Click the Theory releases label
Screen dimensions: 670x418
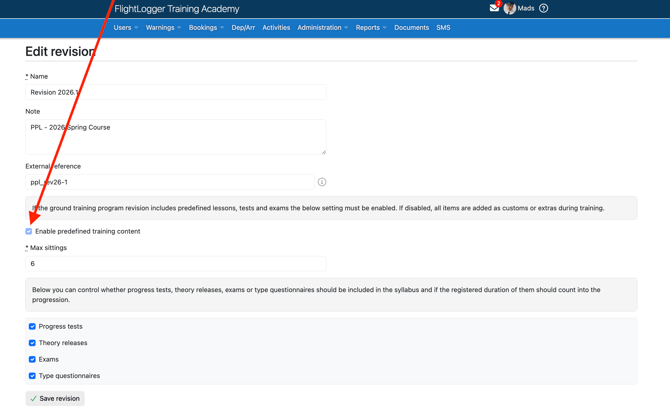pos(63,343)
